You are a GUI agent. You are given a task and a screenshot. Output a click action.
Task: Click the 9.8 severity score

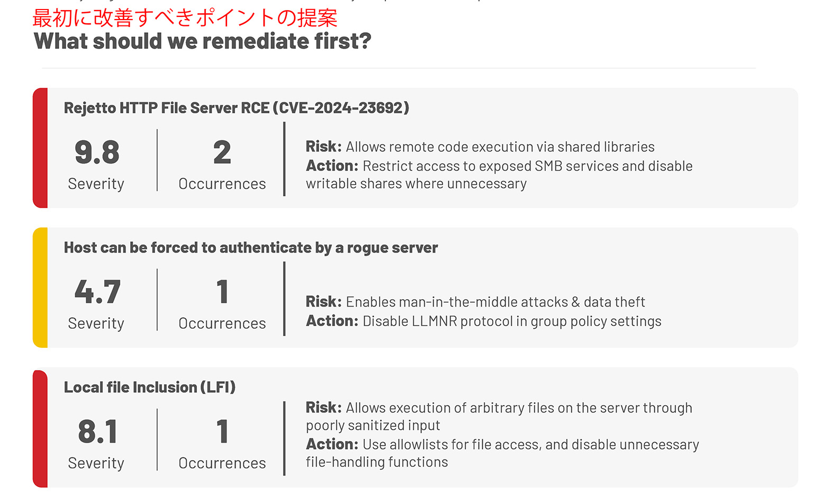(97, 152)
